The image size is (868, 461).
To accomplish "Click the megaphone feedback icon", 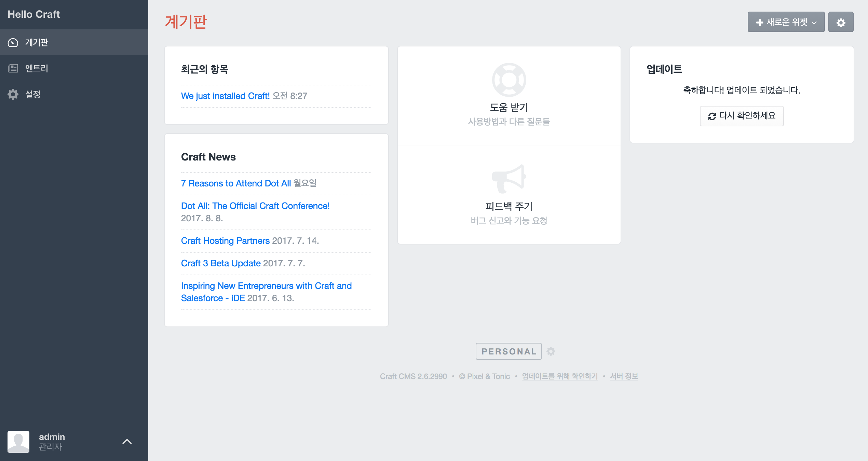I will coord(509,179).
